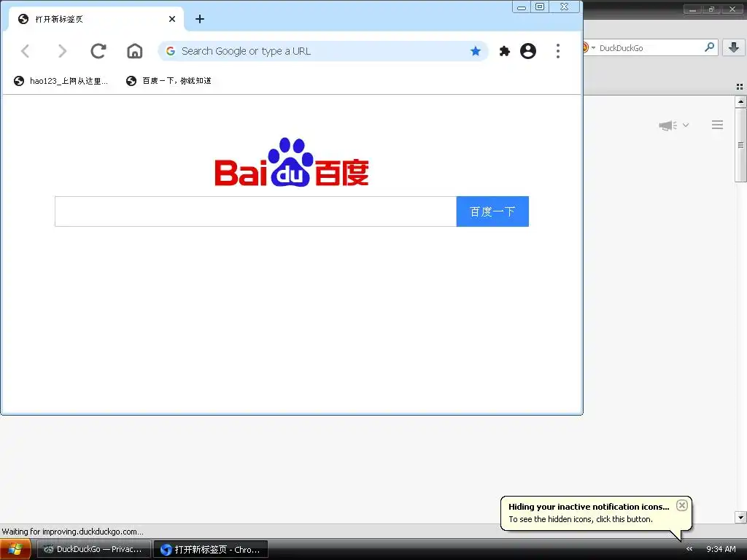This screenshot has width=747, height=560.
Task: Open the 百度一下，你就知道 bookmark
Action: (x=169, y=81)
